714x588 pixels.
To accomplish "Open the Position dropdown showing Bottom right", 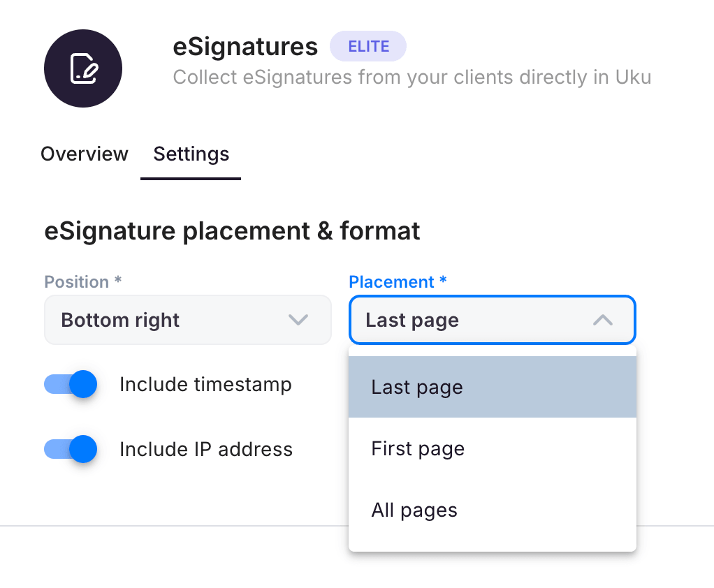I will tap(188, 320).
